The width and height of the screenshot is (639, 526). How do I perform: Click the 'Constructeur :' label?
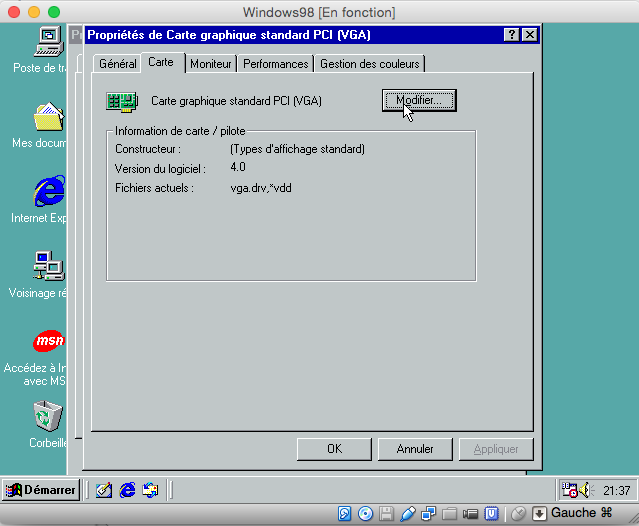tap(148, 149)
